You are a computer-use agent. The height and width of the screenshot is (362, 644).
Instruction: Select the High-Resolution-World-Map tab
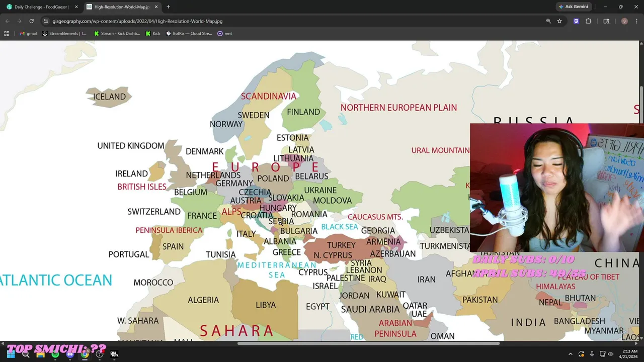(122, 7)
